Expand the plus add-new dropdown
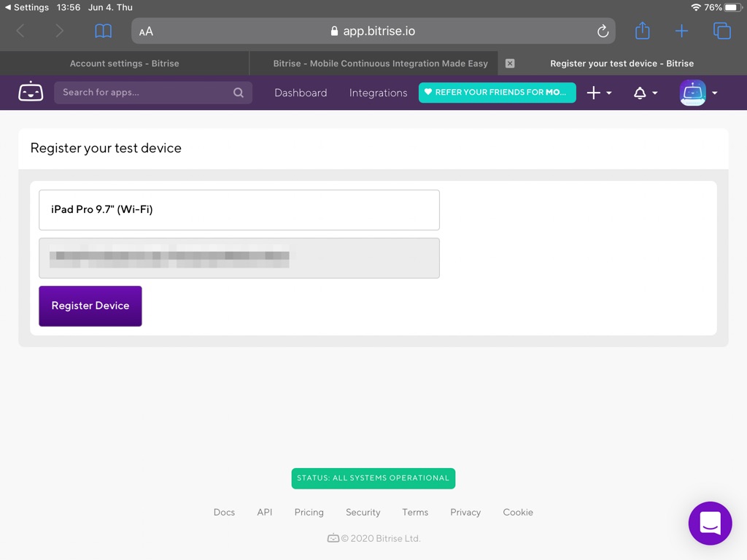The image size is (747, 560). pos(599,93)
